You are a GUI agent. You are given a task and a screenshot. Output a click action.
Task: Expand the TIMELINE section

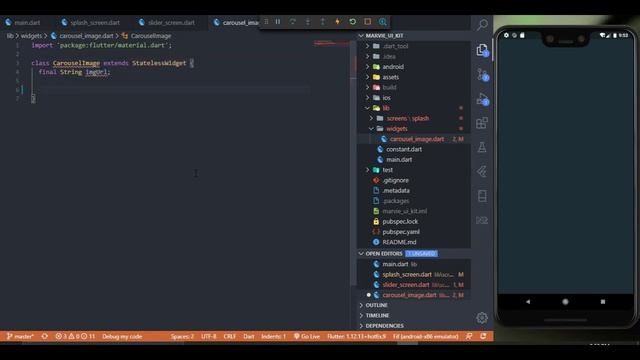[x=413, y=316]
